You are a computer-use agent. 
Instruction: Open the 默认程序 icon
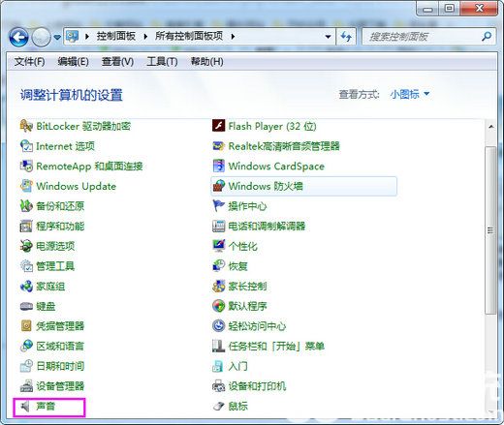tap(218, 306)
